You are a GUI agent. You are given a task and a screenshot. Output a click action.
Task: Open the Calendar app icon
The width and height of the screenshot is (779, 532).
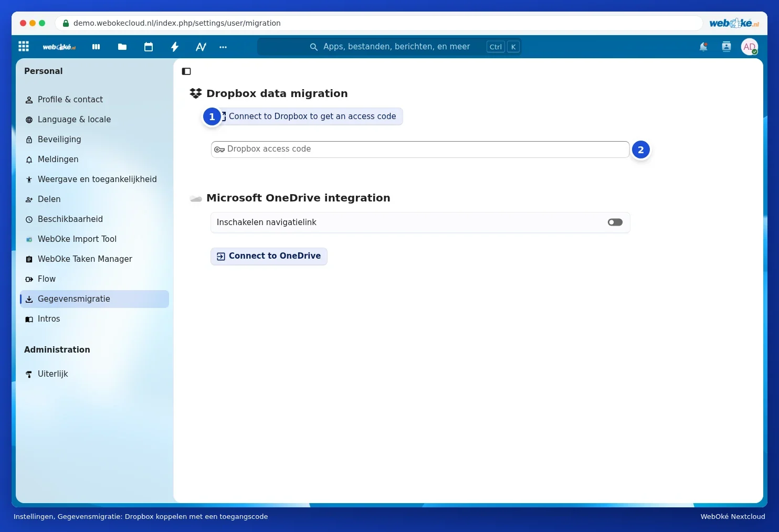[149, 47]
